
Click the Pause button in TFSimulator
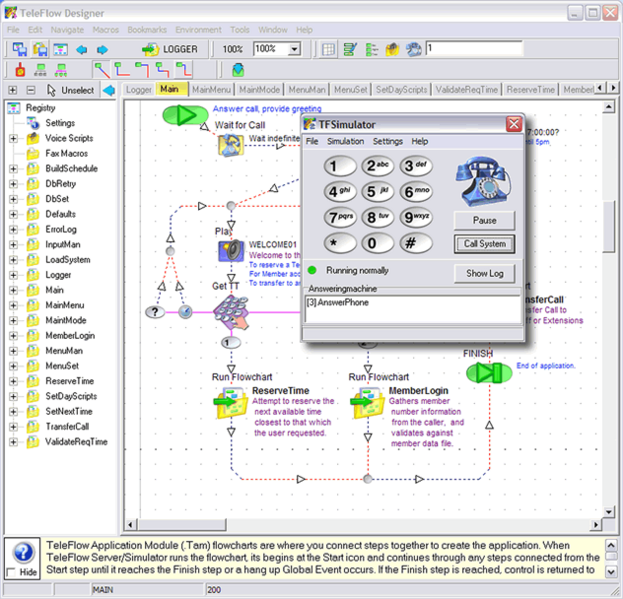(x=484, y=220)
